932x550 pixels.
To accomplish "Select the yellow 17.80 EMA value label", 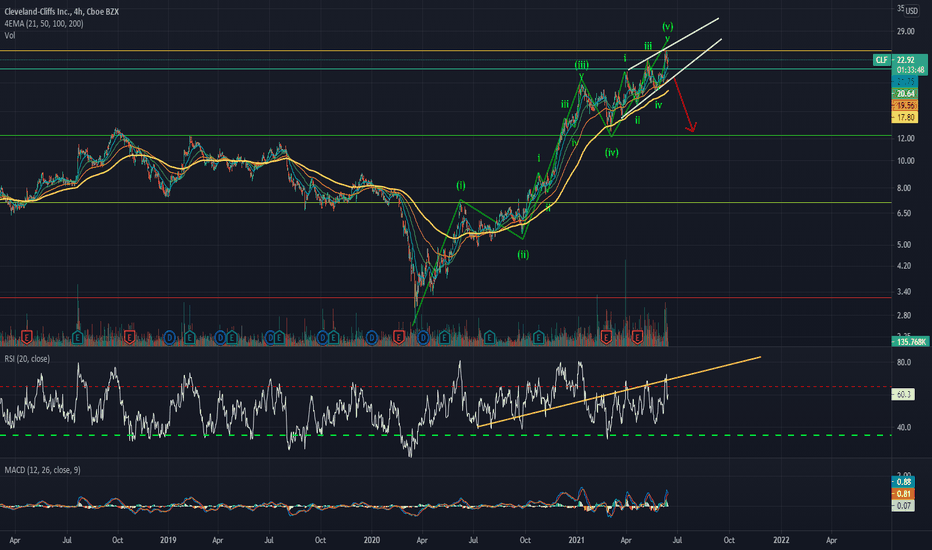I will click(x=905, y=117).
